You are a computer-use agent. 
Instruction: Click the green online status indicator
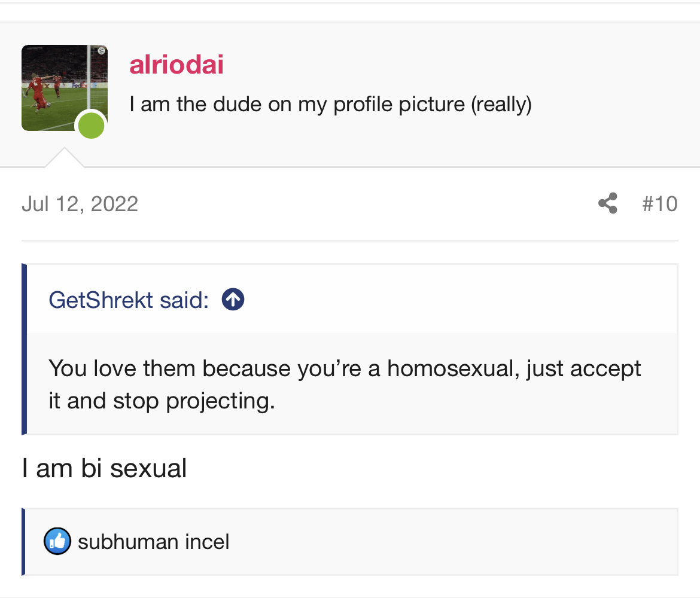(x=92, y=126)
